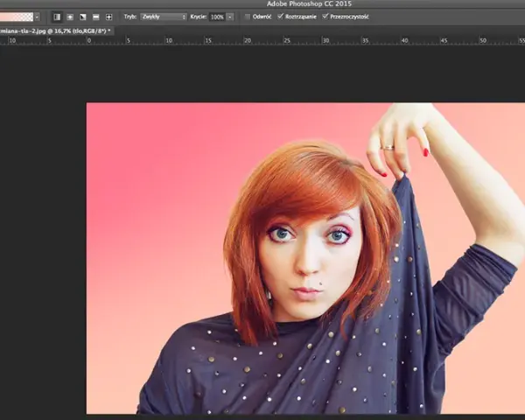The image size is (525, 420).
Task: Select the Linear gradient icon
Action: pos(57,17)
